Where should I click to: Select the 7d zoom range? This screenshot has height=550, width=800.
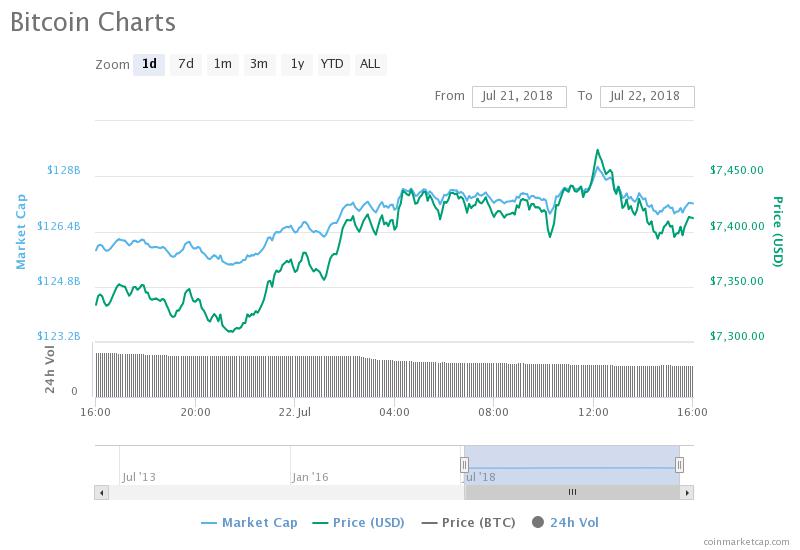(186, 64)
